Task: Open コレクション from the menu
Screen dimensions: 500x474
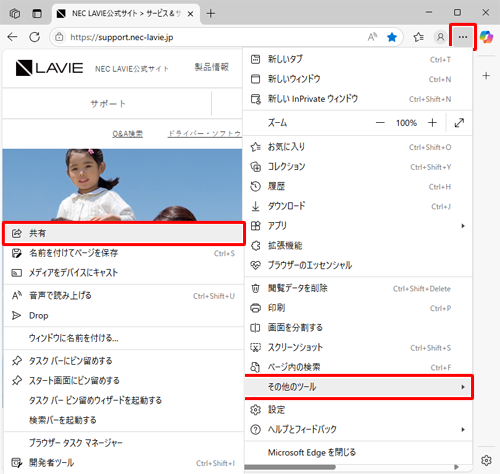Action: [358, 167]
